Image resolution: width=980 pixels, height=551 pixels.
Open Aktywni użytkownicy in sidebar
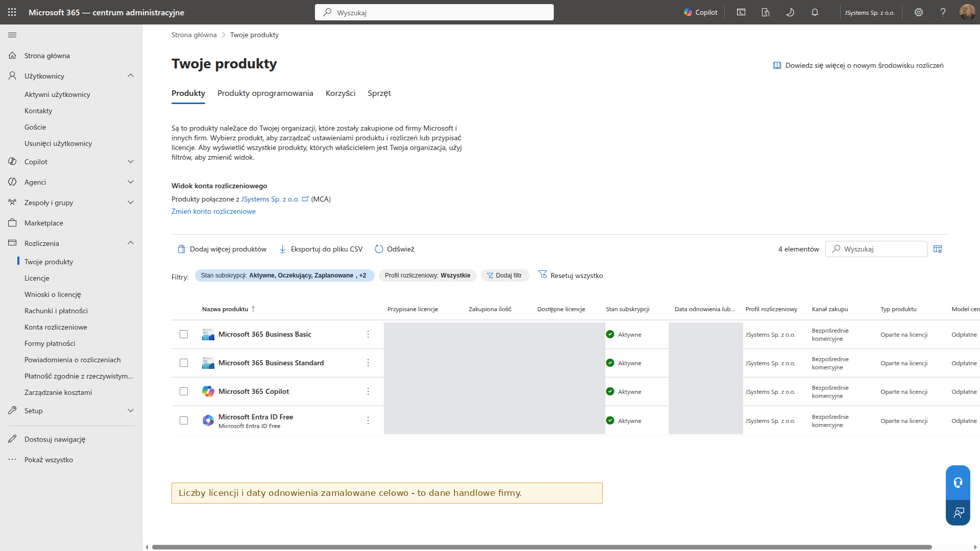(x=57, y=94)
